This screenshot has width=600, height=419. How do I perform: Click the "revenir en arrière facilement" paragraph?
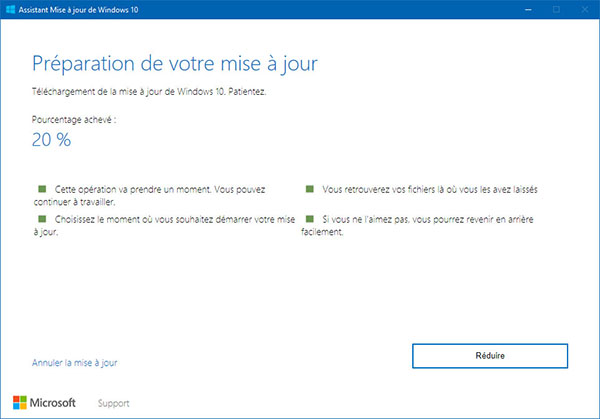click(x=430, y=224)
